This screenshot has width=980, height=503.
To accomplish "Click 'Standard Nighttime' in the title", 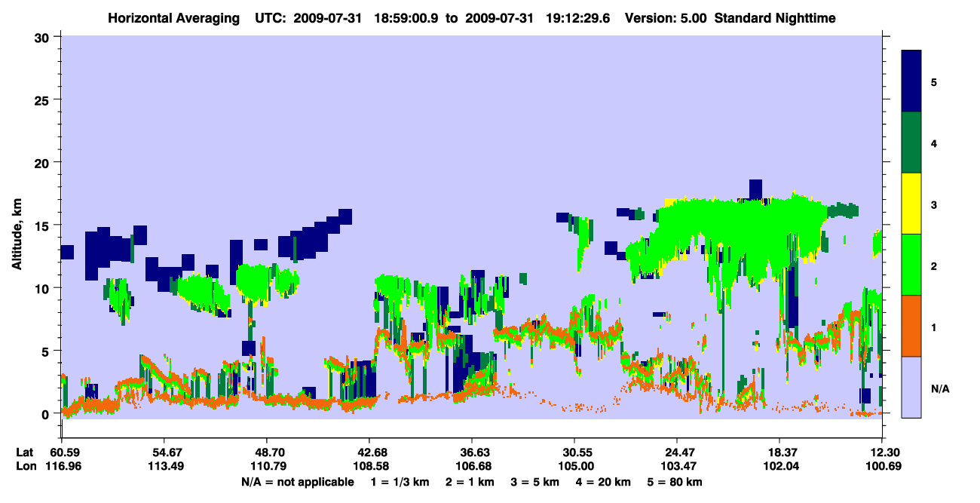I will coord(776,18).
